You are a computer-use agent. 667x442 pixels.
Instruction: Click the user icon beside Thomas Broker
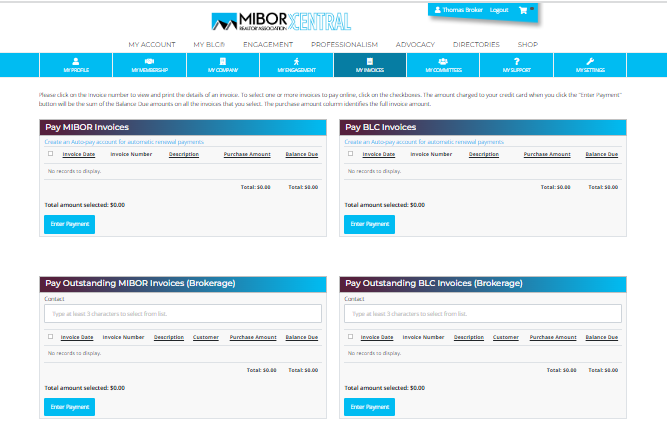click(437, 10)
